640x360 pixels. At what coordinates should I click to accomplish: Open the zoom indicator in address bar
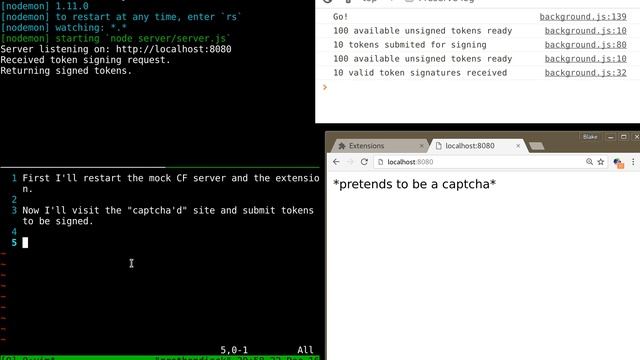589,162
